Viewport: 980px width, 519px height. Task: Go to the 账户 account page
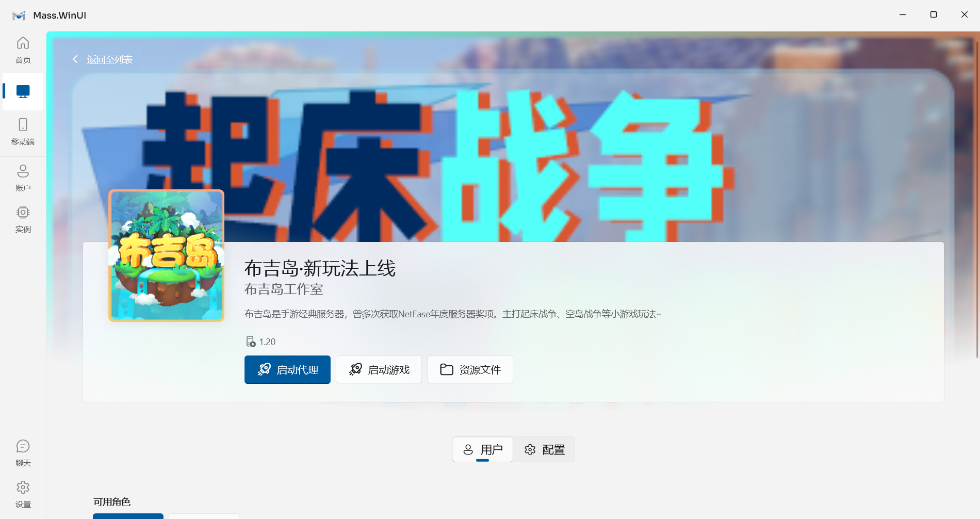click(23, 178)
